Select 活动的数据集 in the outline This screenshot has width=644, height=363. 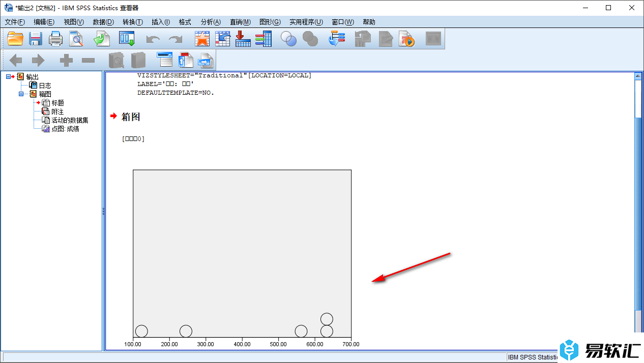[70, 120]
